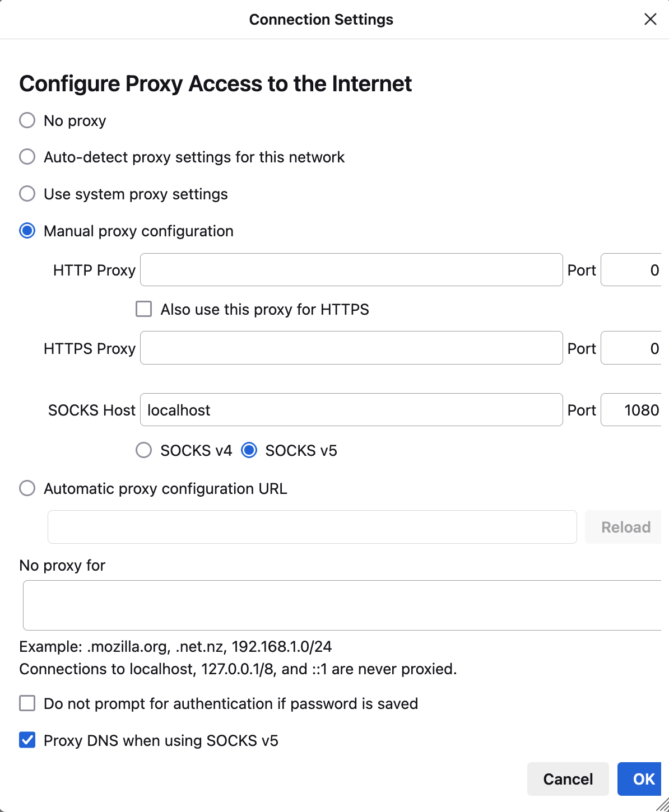Uncheck Proxy DNS when using SOCKS v5
The width and height of the screenshot is (669, 812).
click(x=27, y=740)
